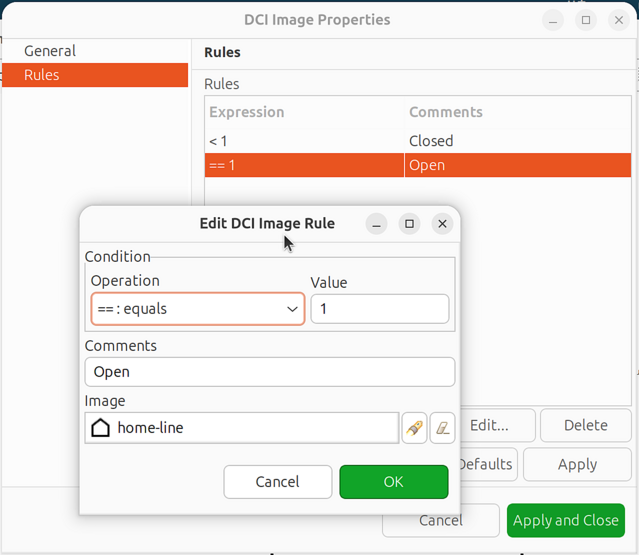The image size is (639, 555).
Task: Click inside the Value input field
Action: pos(379,309)
